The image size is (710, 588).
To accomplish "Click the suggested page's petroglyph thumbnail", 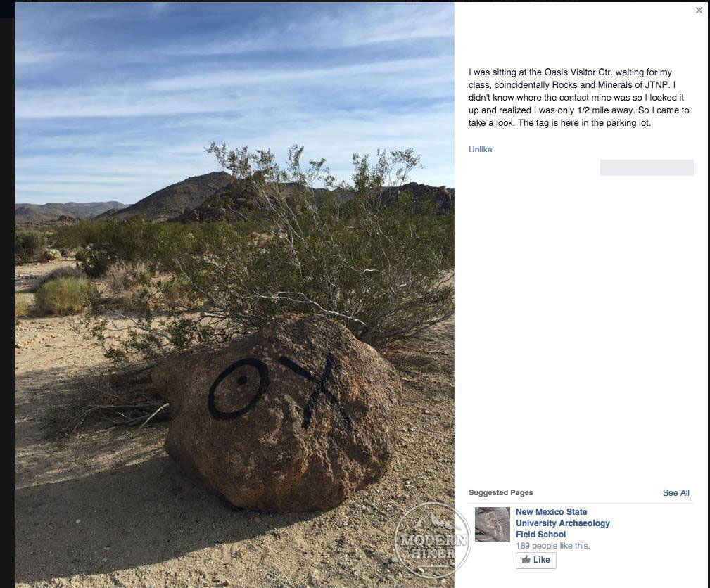I will coord(492,525).
